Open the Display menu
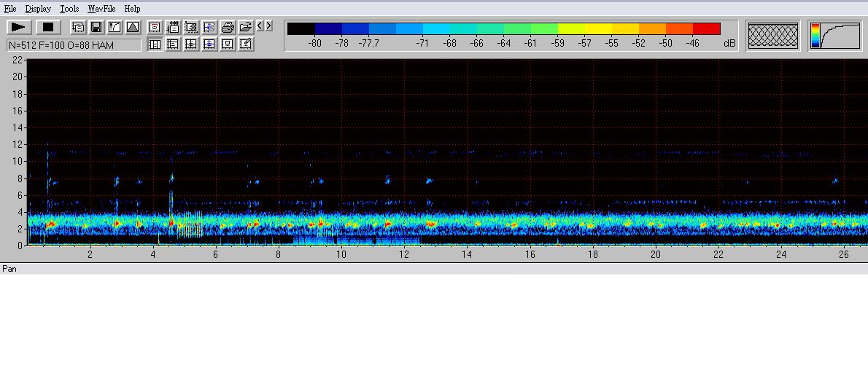The image size is (868, 373). [x=38, y=9]
